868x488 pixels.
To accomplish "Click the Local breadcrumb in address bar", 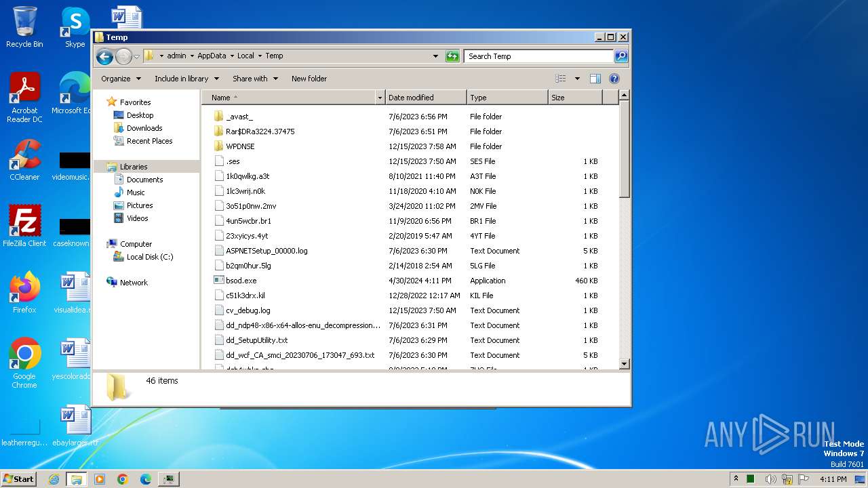I will 245,56.
